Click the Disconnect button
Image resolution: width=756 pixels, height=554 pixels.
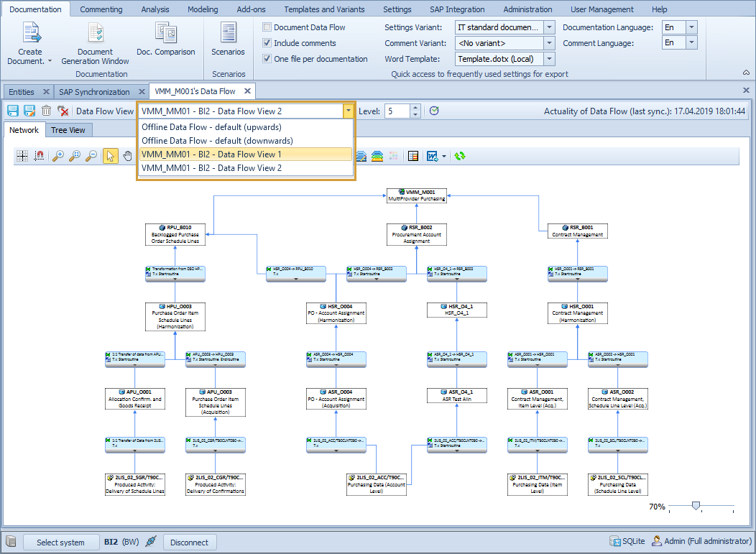(x=190, y=542)
